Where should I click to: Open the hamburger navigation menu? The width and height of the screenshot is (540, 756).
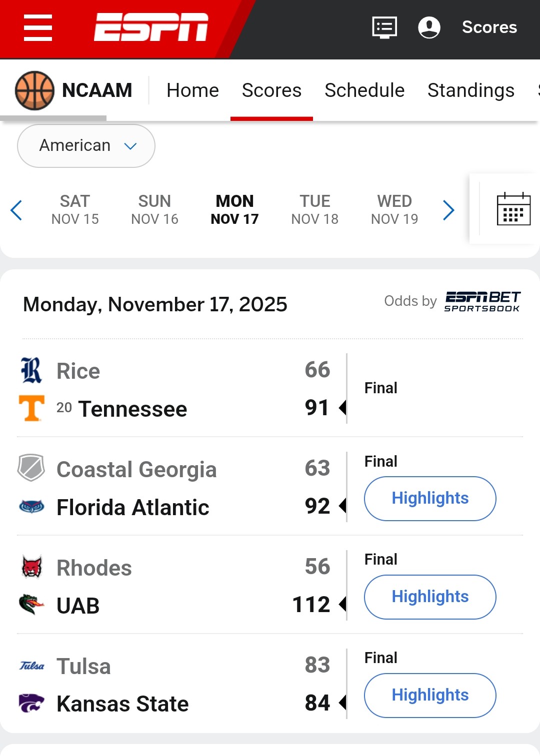point(38,27)
